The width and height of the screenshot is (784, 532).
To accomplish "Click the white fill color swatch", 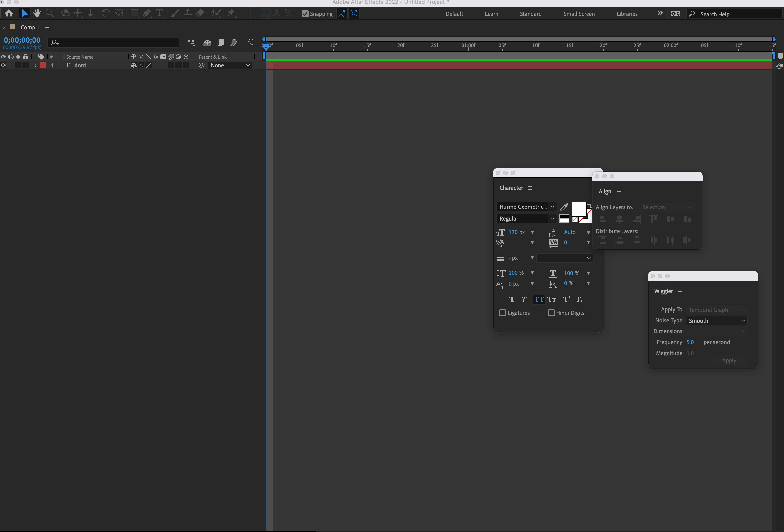I will (578, 209).
